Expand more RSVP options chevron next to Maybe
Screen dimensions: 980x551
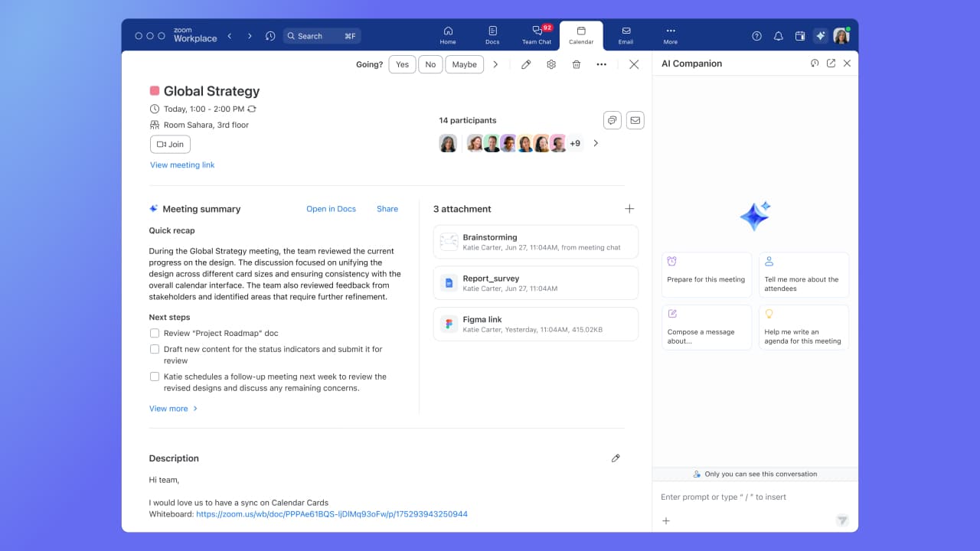pos(495,65)
